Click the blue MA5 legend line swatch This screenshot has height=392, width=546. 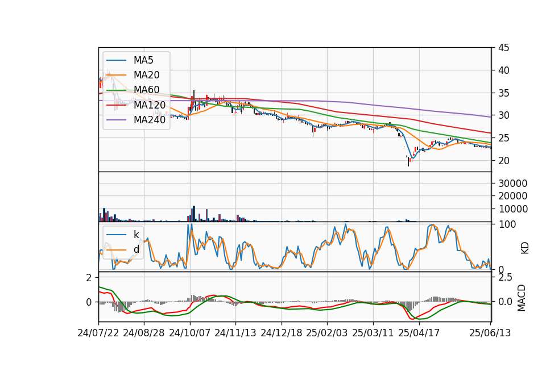click(116, 60)
